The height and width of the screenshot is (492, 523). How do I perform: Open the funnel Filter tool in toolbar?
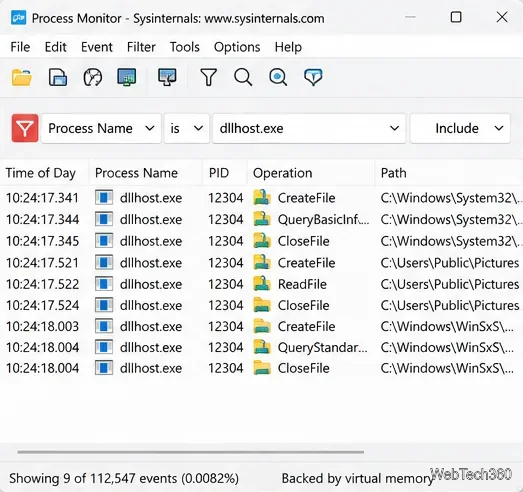click(208, 77)
